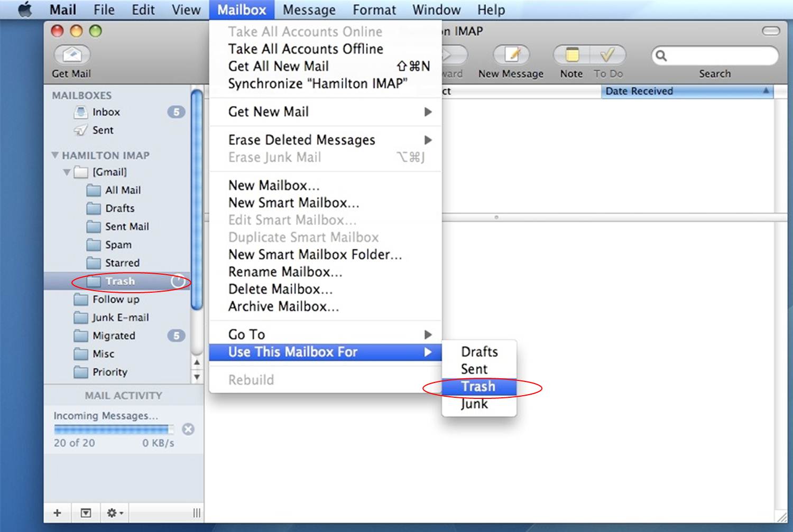Collapse the Hamilton IMAP account
The image size is (793, 532).
tap(55, 155)
